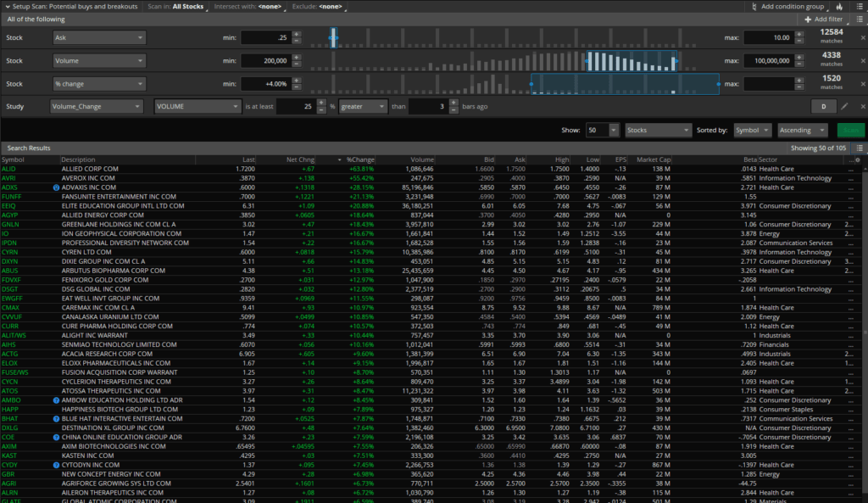Sort results by the Market Cap column header
The height and width of the screenshot is (503, 868).
[x=654, y=159]
